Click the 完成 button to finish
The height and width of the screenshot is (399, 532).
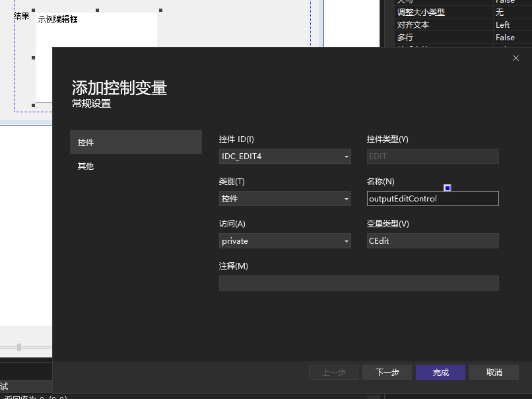tap(440, 372)
